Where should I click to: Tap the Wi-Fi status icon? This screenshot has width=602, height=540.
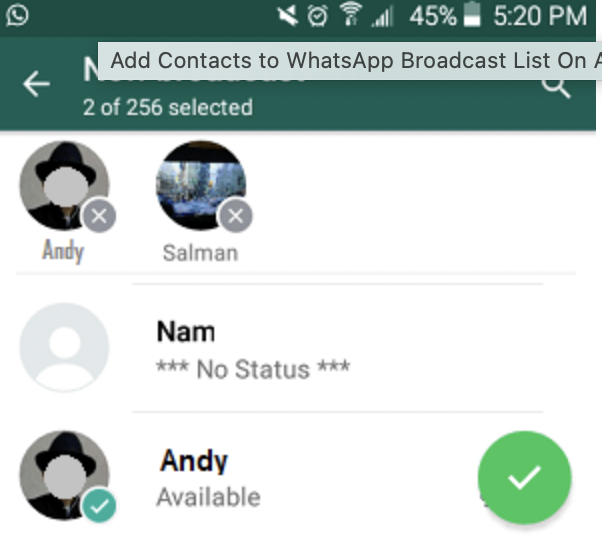click(x=351, y=14)
